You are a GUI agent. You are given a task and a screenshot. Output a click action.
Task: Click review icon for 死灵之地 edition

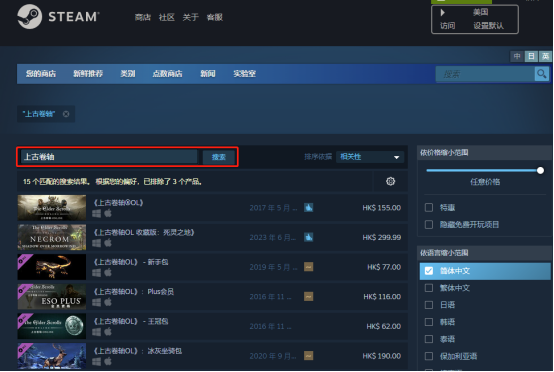pyautogui.click(x=308, y=237)
